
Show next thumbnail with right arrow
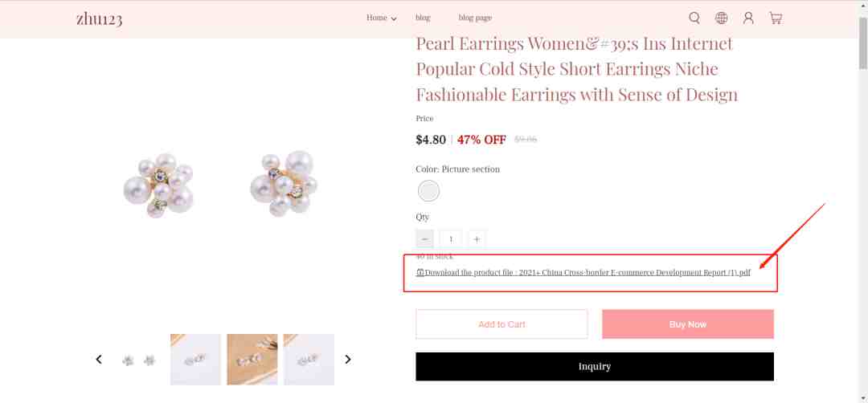[x=348, y=360]
